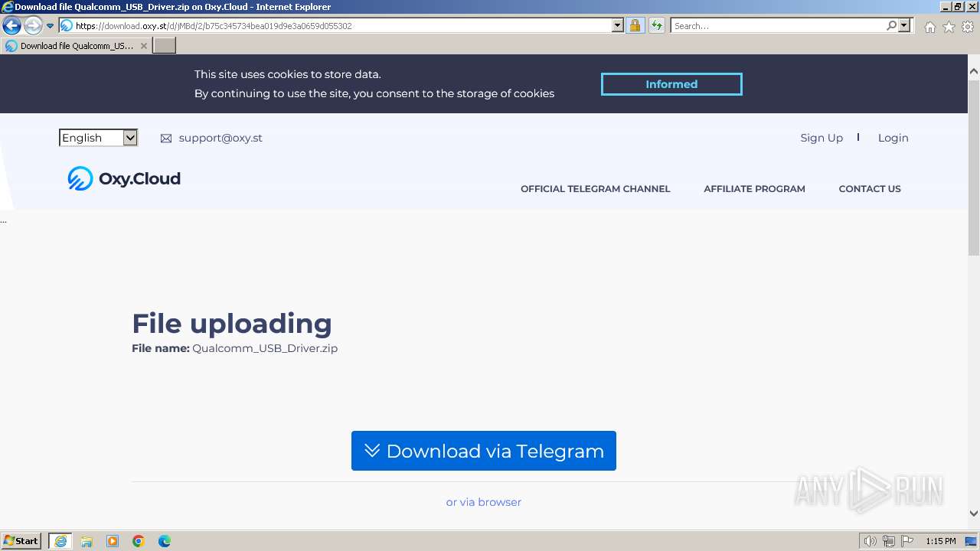The width and height of the screenshot is (980, 551).
Task: Select the Download file Qualcomm_US... tab
Action: 76,46
